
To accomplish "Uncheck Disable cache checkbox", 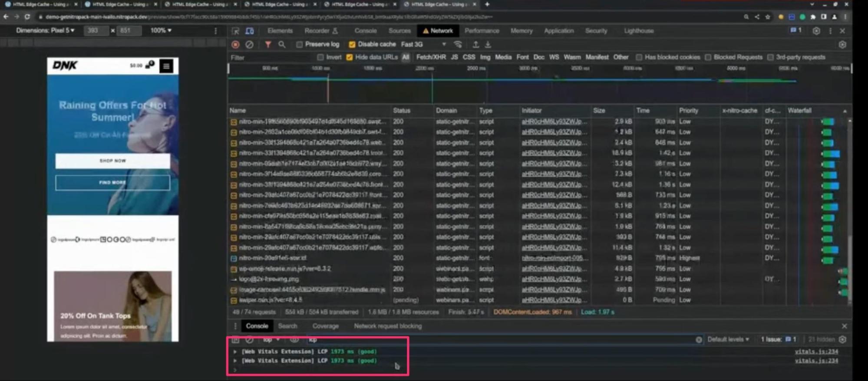I will pos(352,45).
